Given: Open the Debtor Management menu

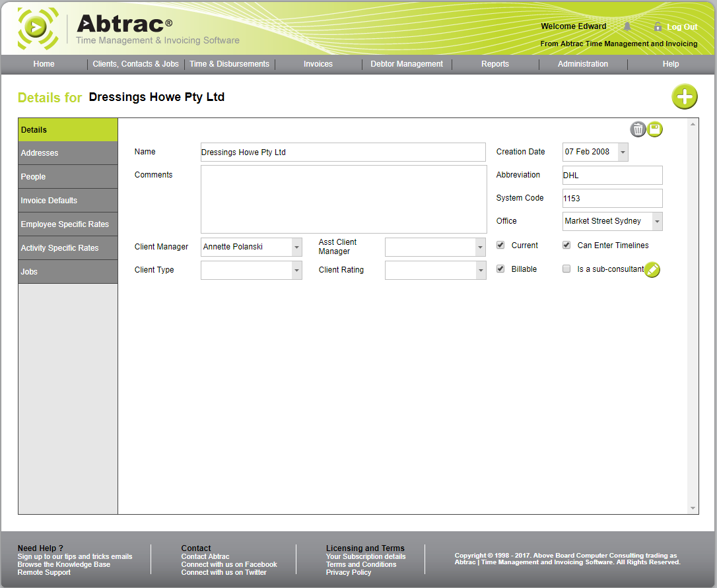Looking at the screenshot, I should click(x=407, y=64).
